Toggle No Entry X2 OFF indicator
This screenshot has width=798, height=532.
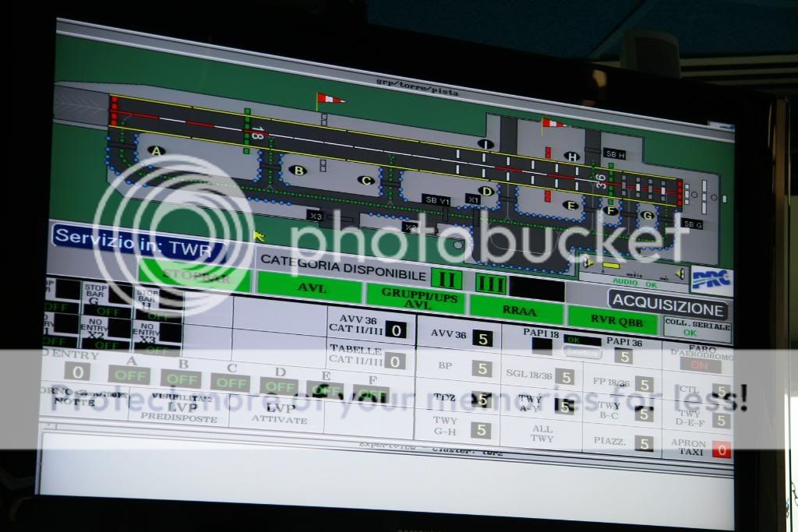click(x=108, y=345)
